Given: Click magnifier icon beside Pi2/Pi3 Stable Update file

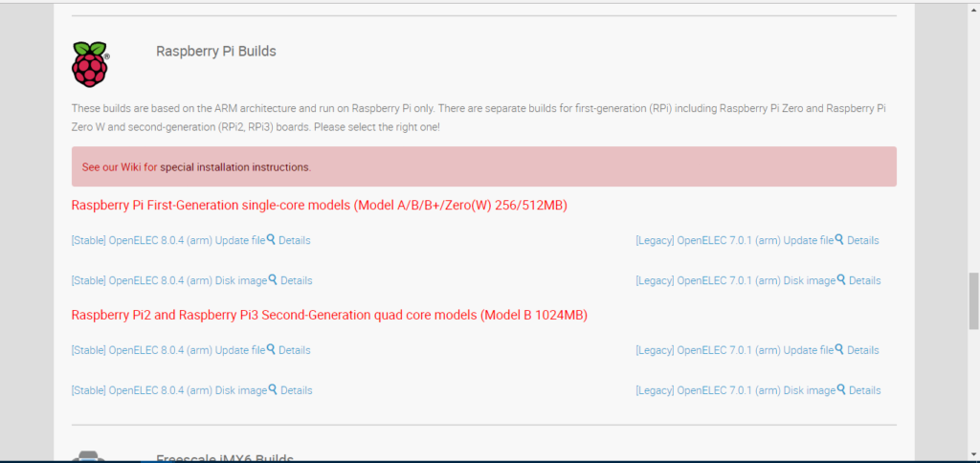Looking at the screenshot, I should pyautogui.click(x=271, y=350).
